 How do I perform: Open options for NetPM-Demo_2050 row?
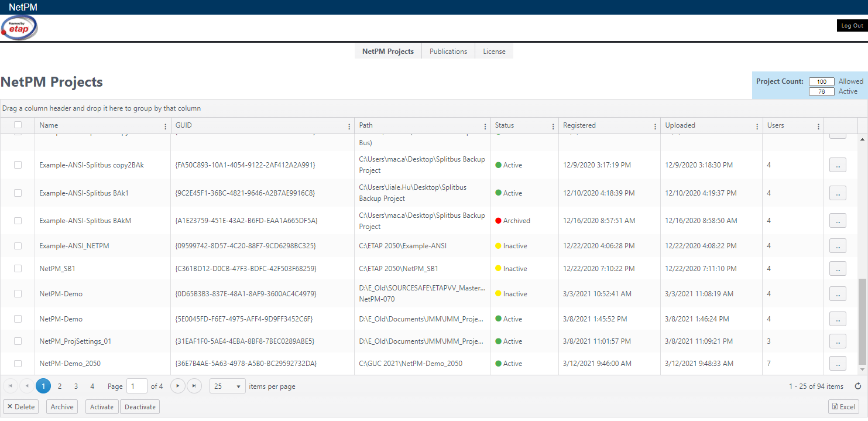(838, 364)
